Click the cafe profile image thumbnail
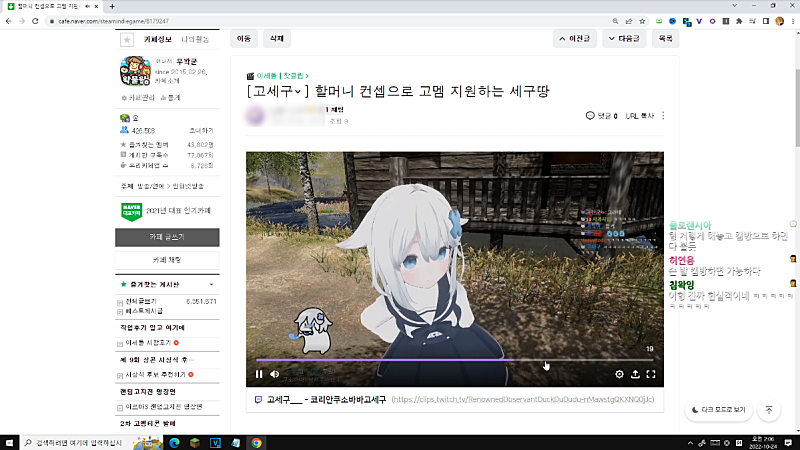Screen dimensions: 800x450 point(135,71)
